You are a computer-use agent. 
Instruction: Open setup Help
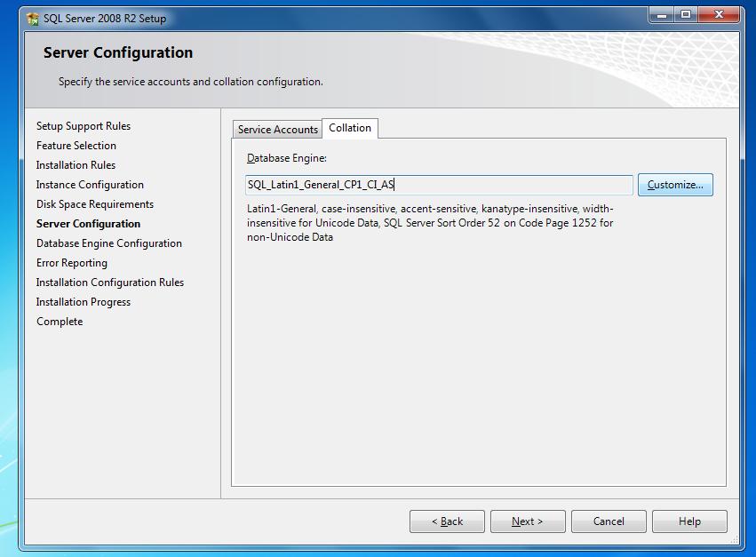[689, 521]
